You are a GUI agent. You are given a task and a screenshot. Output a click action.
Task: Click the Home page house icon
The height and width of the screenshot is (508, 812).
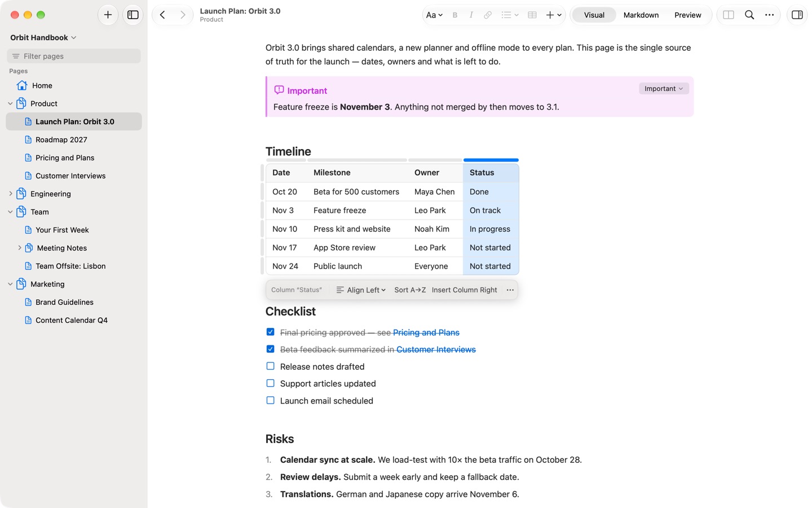pos(22,85)
